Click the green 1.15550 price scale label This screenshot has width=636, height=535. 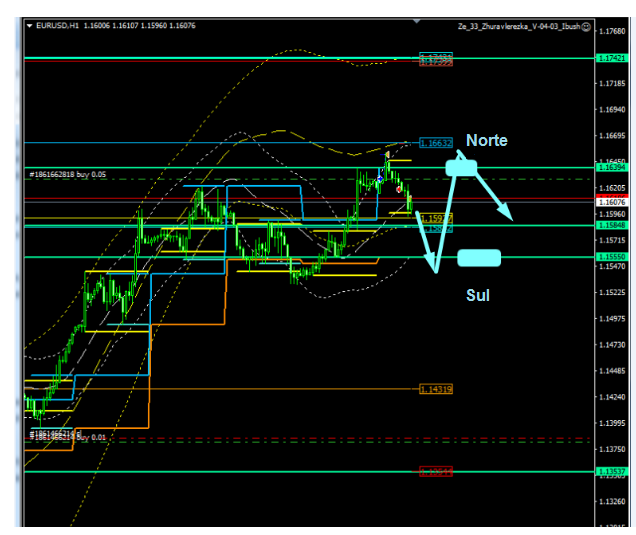click(610, 257)
